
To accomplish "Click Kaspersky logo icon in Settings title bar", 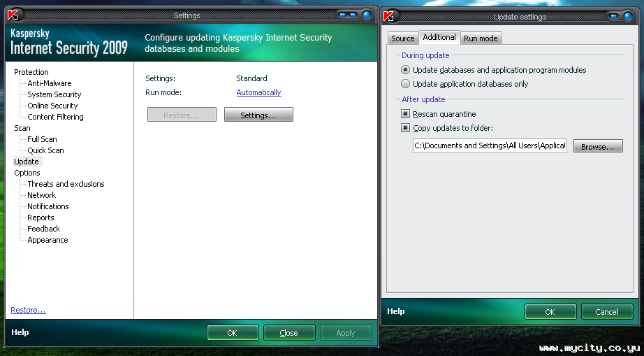I will pyautogui.click(x=13, y=15).
